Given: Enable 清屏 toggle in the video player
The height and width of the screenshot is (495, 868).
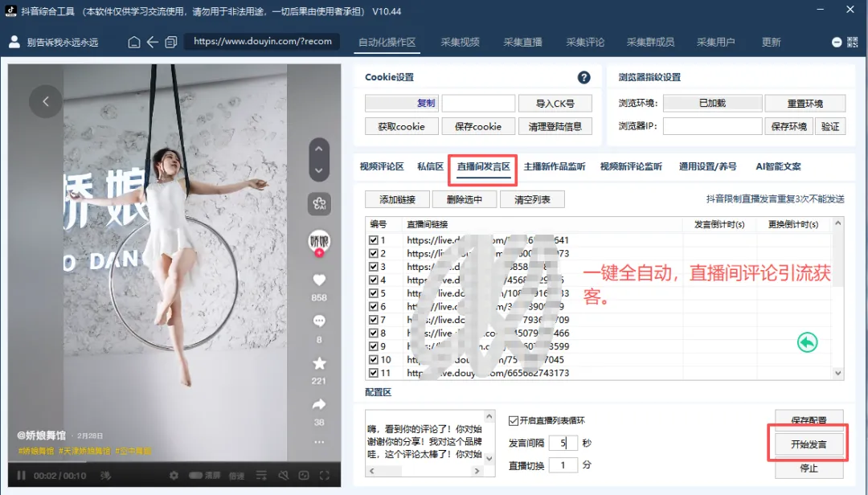Looking at the screenshot, I should click(x=195, y=477).
